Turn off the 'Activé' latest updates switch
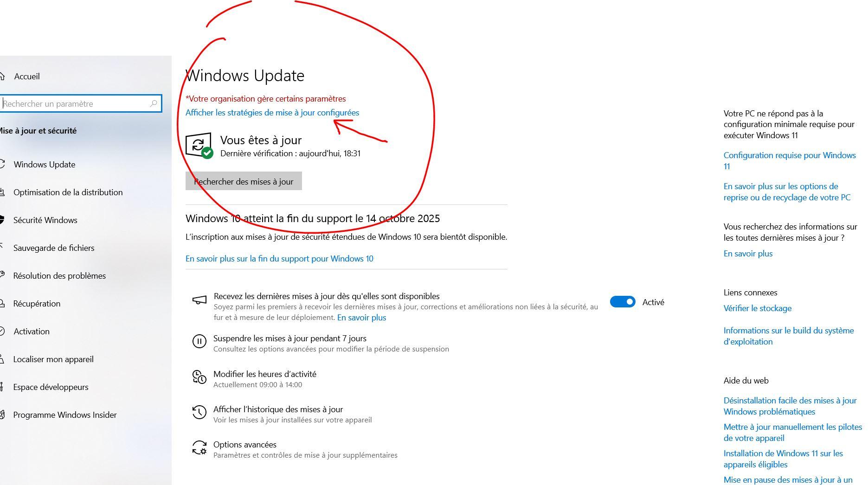Screen dimensions: 868x485 click(623, 302)
